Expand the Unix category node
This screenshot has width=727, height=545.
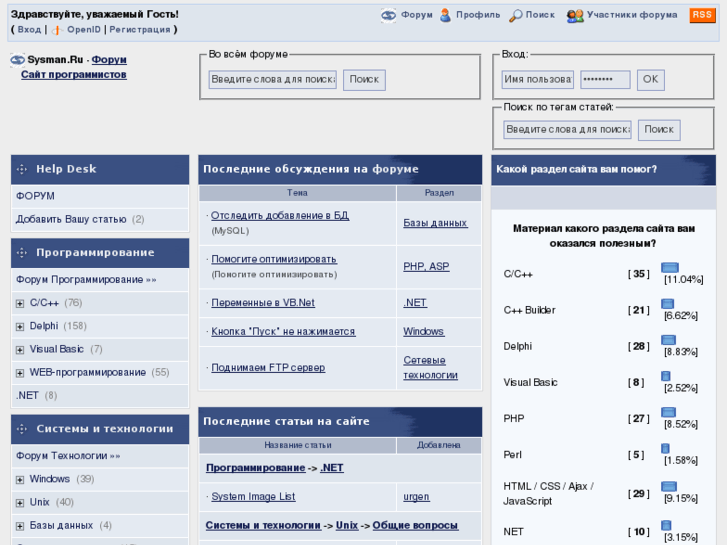(x=20, y=502)
